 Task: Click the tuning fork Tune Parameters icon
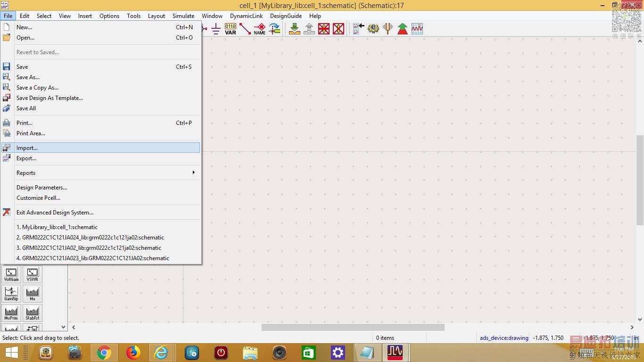[x=388, y=29]
